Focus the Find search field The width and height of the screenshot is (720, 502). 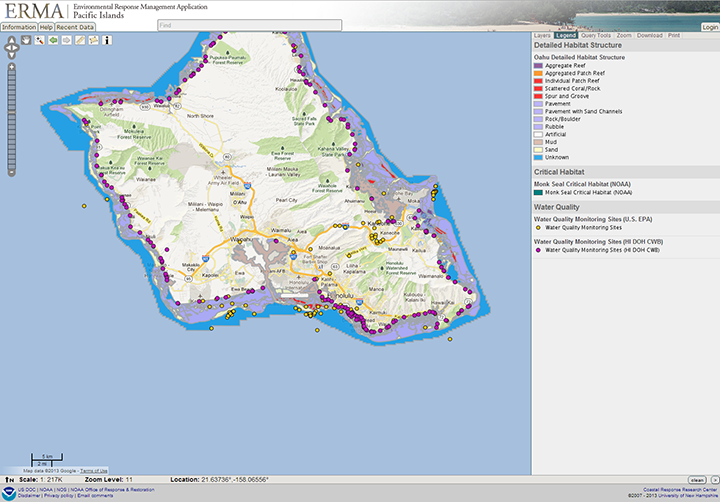(x=250, y=25)
